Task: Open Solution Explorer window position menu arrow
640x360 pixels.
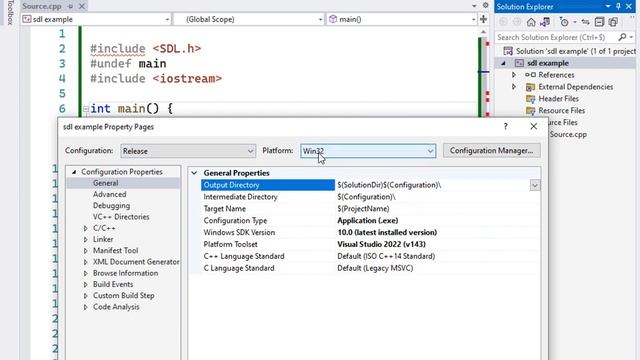Action: pos(608,7)
